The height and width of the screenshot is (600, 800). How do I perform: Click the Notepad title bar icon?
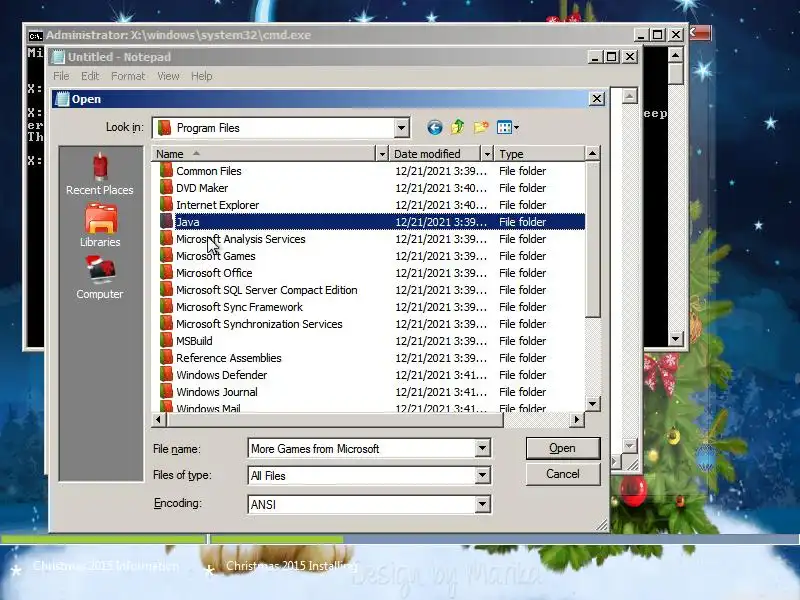(59, 57)
